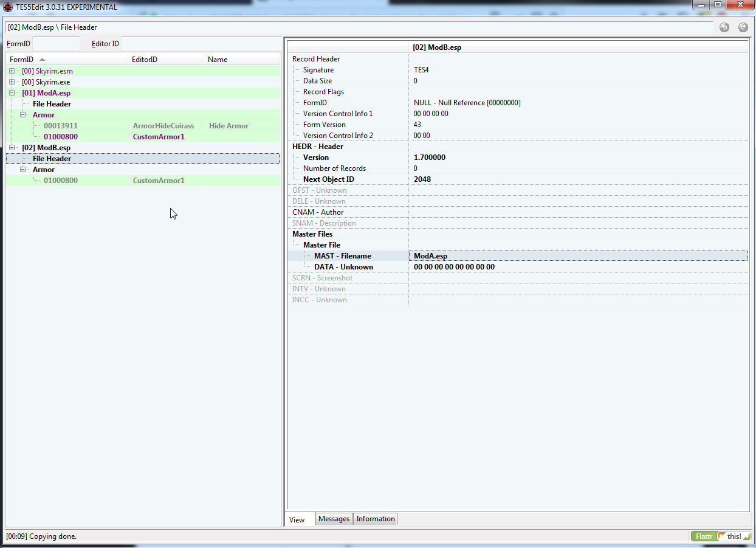Open the Messages tab
Image resolution: width=756 pixels, height=548 pixels.
tap(334, 519)
